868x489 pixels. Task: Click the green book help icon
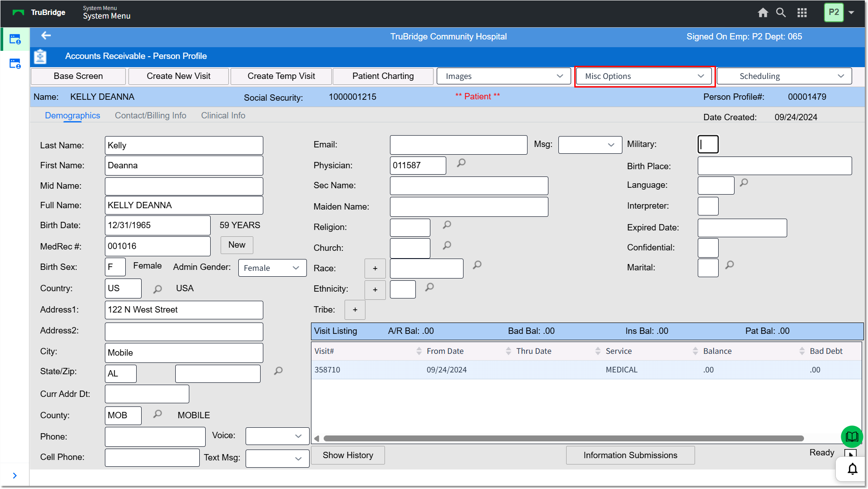coord(852,436)
